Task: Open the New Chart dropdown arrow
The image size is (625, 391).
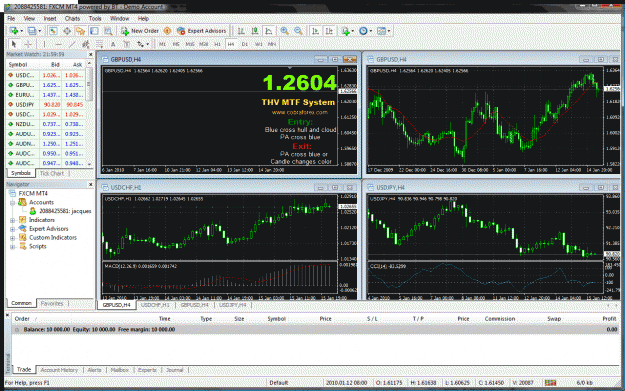Action: click(22, 31)
